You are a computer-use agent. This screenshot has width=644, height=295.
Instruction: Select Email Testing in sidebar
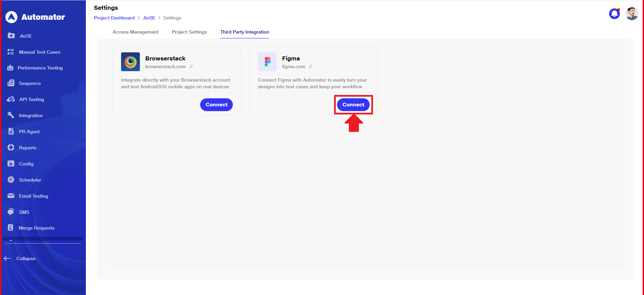[x=33, y=196]
